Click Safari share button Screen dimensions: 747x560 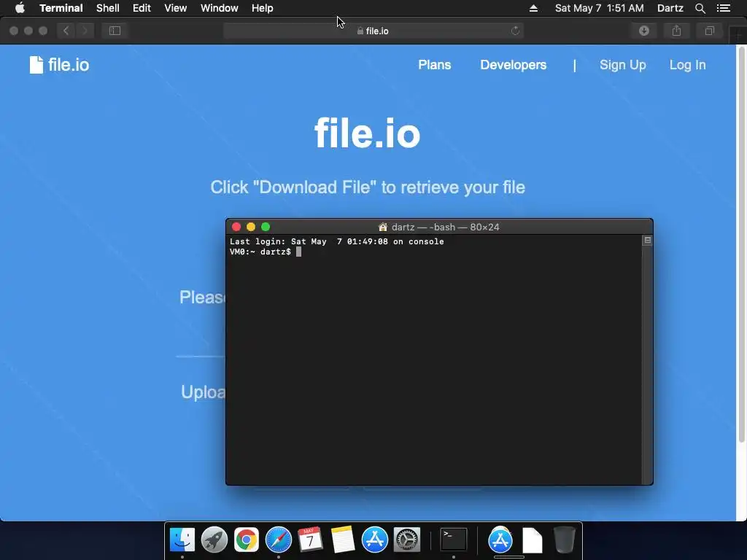676,31
